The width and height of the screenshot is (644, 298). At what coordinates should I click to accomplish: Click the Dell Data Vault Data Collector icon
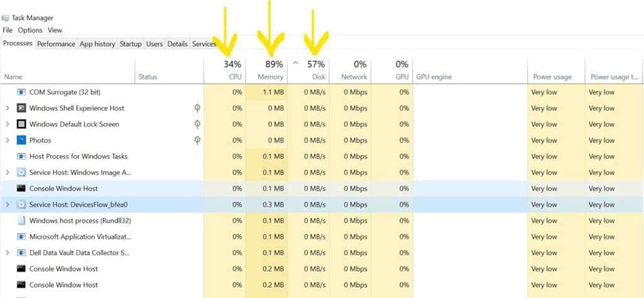21,253
